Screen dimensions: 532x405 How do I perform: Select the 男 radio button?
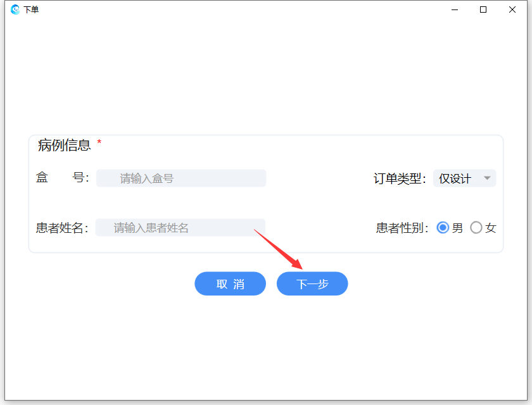(443, 228)
